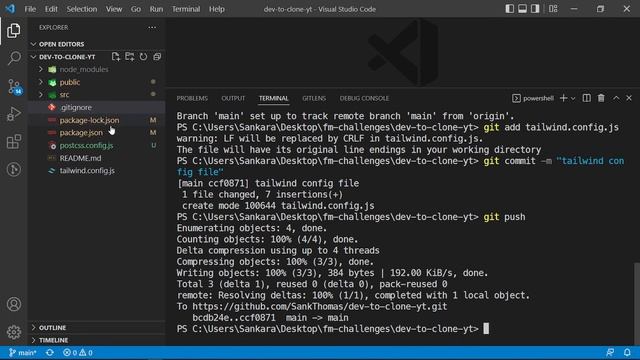640x360 pixels.
Task: Select the powershell terminal label
Action: pyautogui.click(x=533, y=98)
